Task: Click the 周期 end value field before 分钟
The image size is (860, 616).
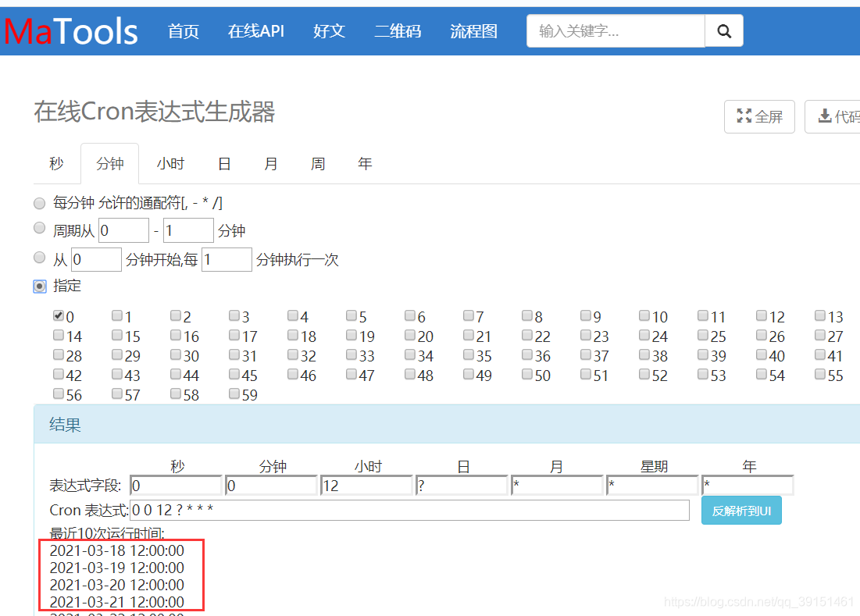Action: pos(188,230)
